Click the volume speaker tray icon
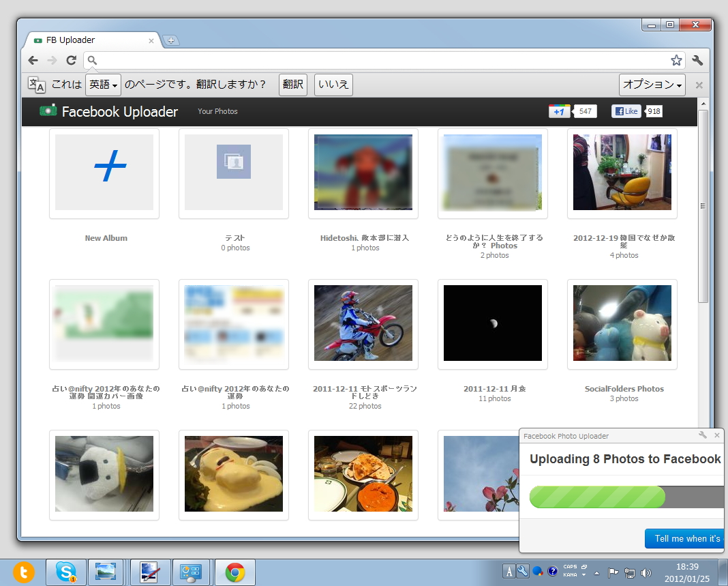 [646, 573]
